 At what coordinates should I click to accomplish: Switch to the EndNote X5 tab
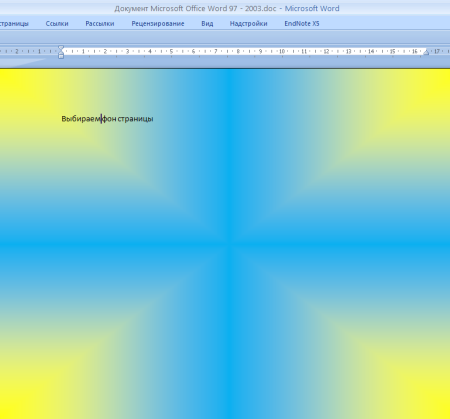(302, 24)
